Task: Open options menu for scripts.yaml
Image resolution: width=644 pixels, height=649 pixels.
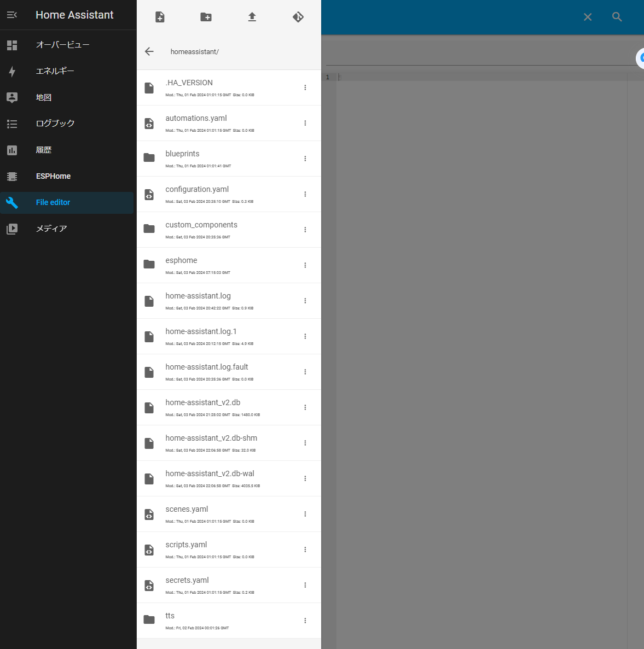Action: coord(305,549)
